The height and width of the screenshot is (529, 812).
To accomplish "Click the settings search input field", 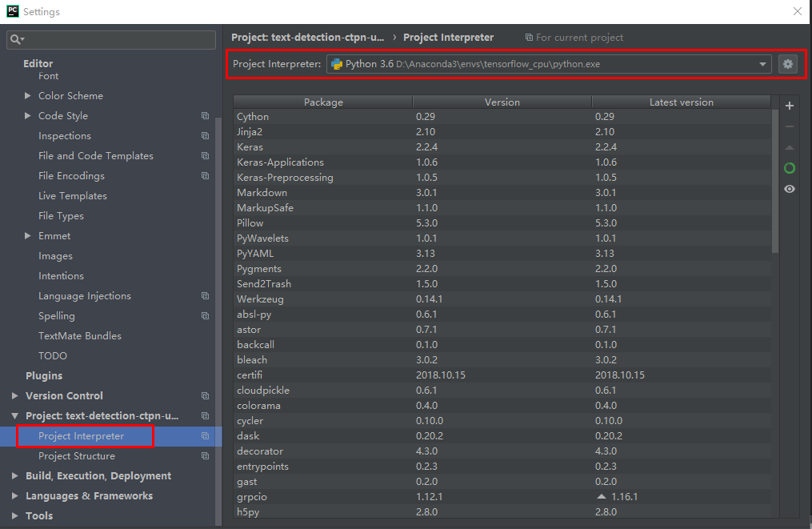I will click(111, 39).
